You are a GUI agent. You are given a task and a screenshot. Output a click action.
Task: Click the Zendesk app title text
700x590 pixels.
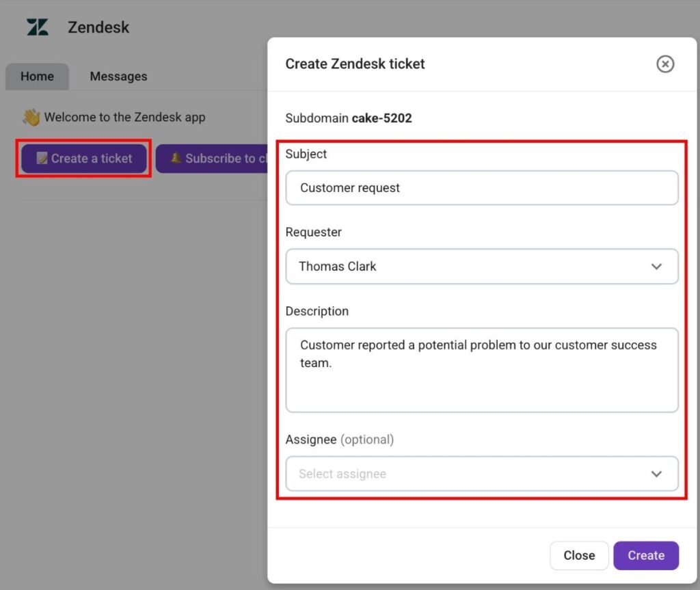pyautogui.click(x=98, y=27)
